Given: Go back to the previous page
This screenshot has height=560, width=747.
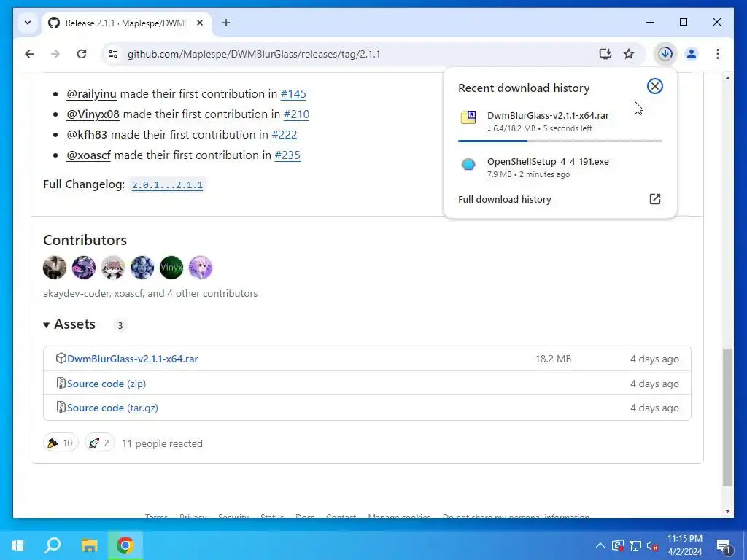Looking at the screenshot, I should [29, 54].
